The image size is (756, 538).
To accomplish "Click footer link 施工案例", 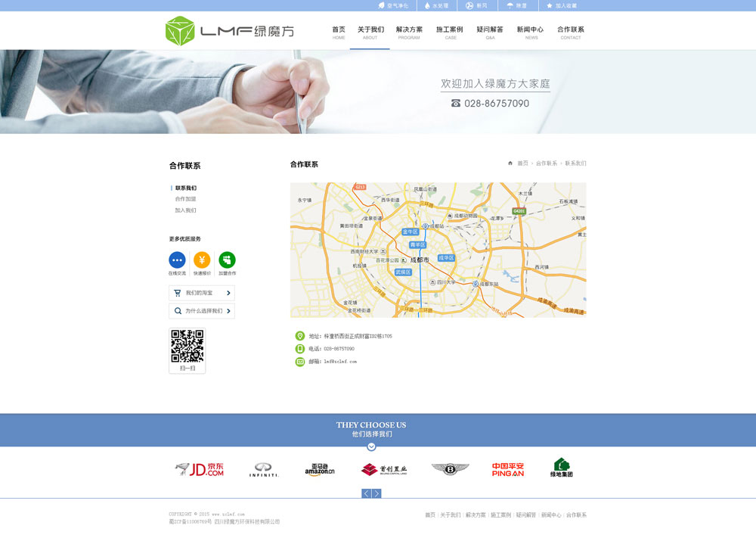I will point(501,515).
